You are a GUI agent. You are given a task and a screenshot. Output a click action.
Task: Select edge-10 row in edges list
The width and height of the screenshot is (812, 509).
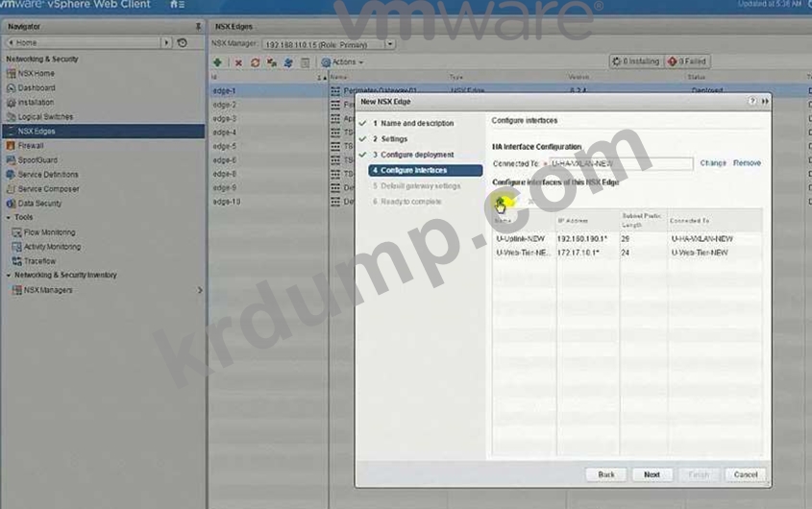click(x=268, y=202)
